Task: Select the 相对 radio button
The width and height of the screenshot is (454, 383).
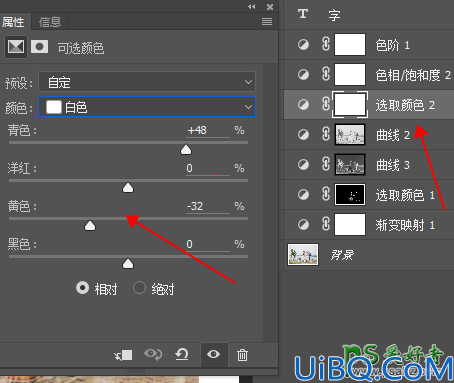Action: [82, 288]
